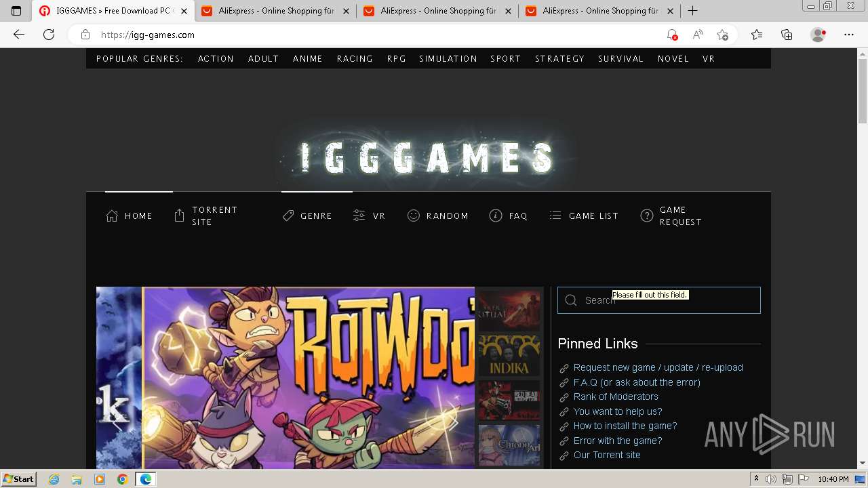868x488 pixels.
Task: Open Settings and more ellipsis menu
Action: click(848, 35)
